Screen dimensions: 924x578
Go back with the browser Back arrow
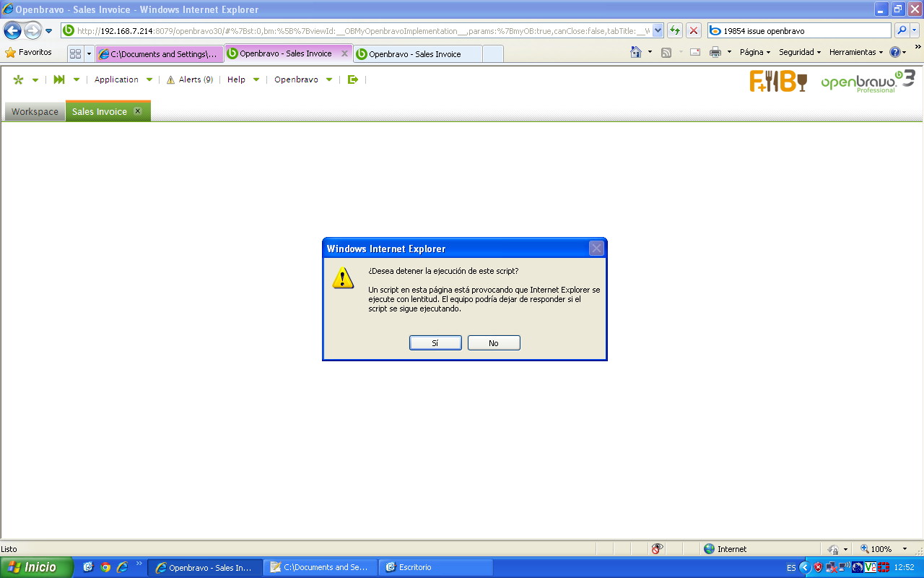(x=12, y=30)
